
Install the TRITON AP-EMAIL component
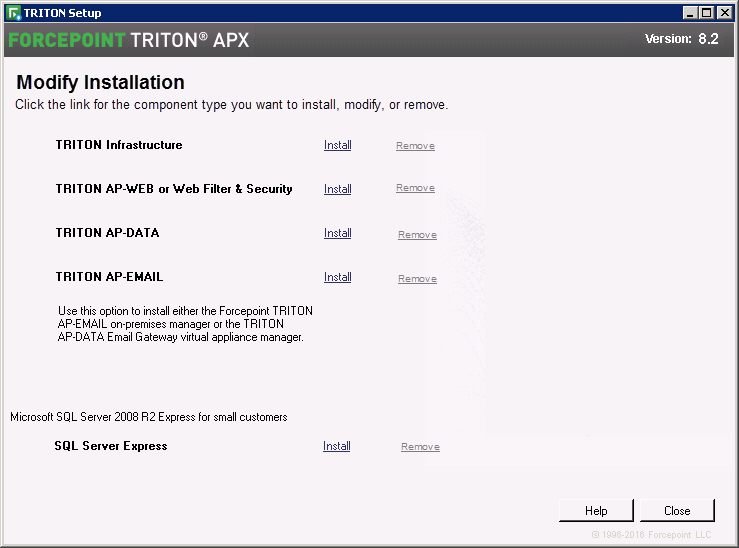(x=337, y=277)
